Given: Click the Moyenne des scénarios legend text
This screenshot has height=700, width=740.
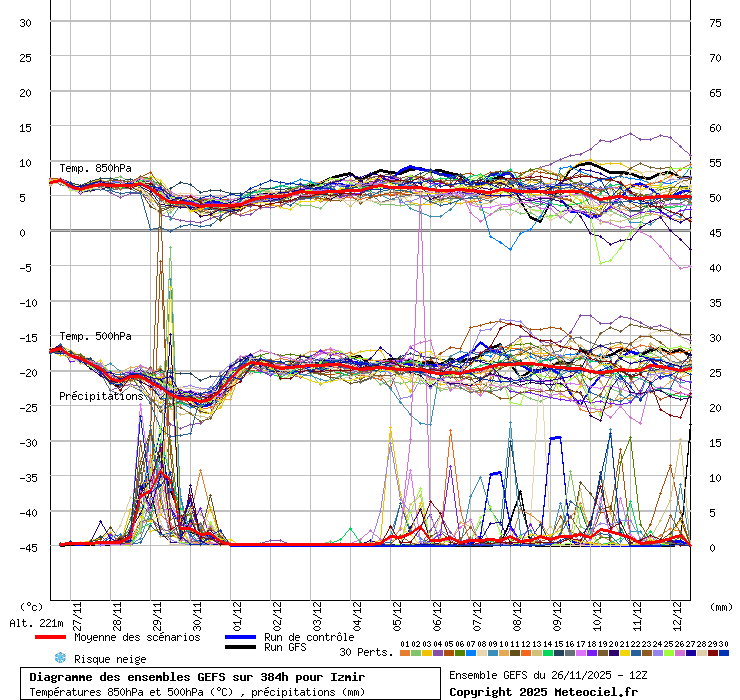Looking at the screenshot, I should coord(137,637).
